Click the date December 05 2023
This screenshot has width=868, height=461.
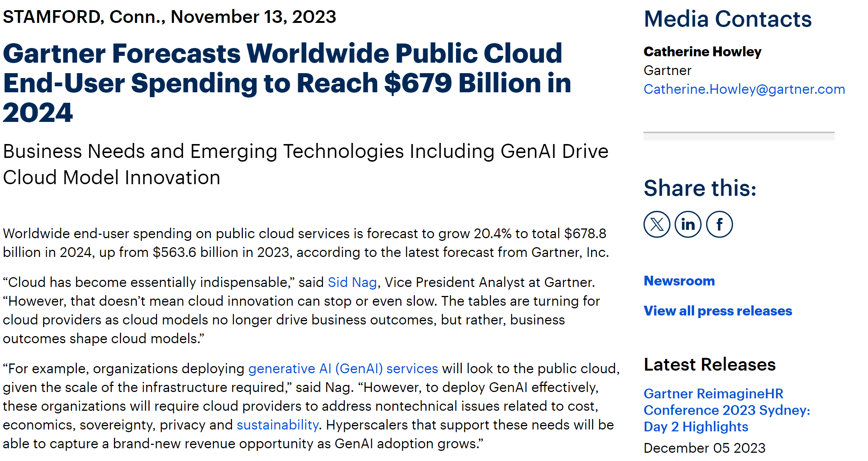[704, 448]
